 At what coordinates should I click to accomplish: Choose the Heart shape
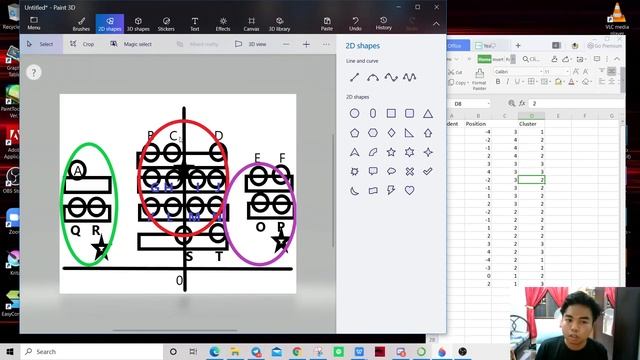(x=409, y=191)
